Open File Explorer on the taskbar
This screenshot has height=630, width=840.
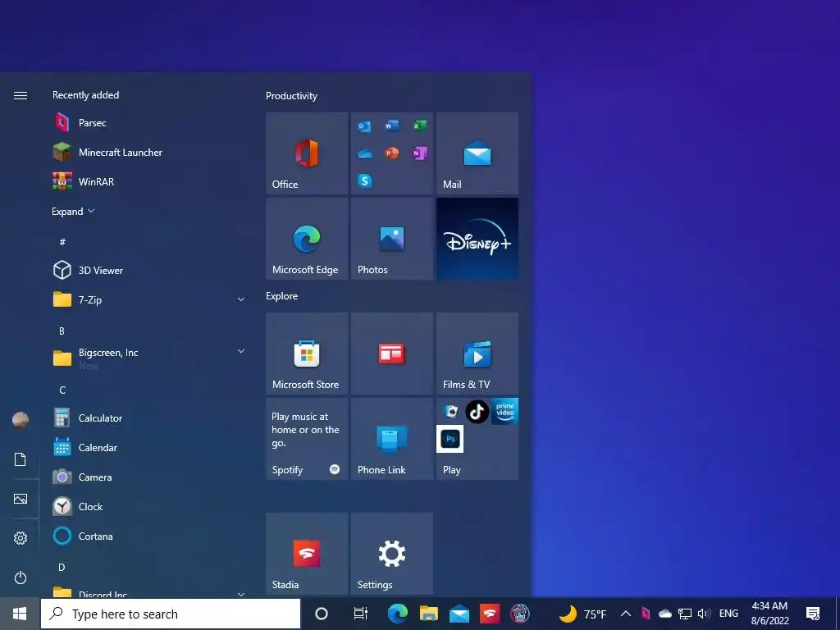[428, 614]
